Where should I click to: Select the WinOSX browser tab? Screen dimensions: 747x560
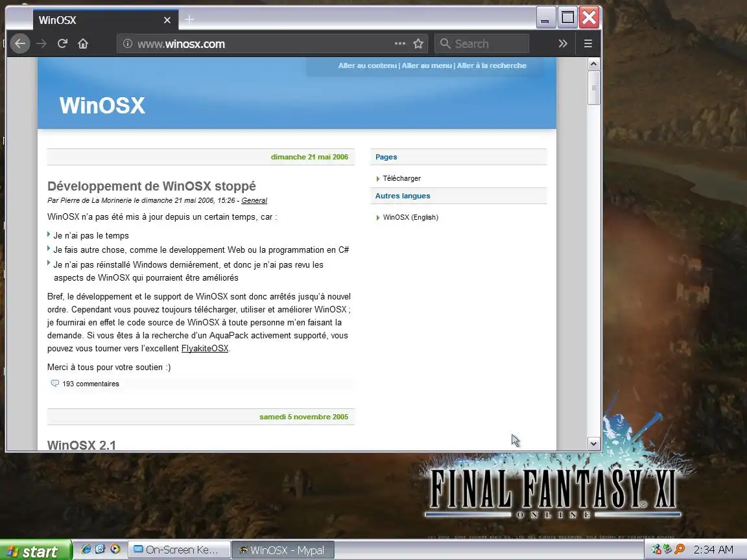tap(105, 20)
